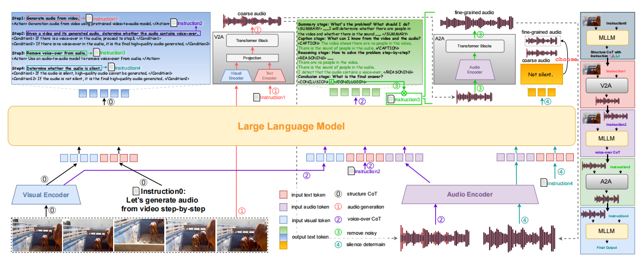
Task: Click the third video frame thumbnail
Action: (x=139, y=235)
